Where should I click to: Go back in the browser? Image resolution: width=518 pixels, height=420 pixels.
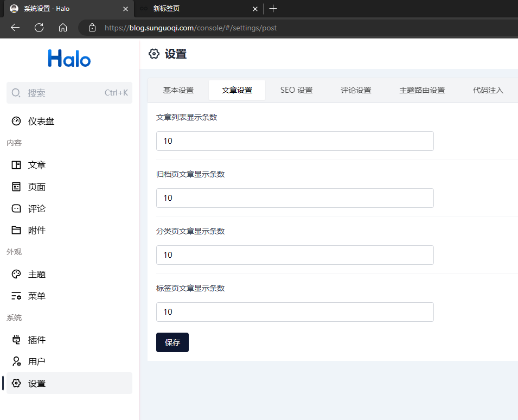(x=15, y=28)
